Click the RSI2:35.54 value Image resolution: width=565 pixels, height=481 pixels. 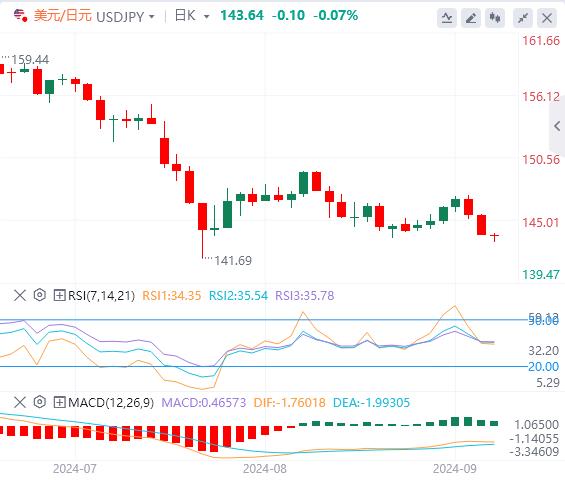[x=239, y=295]
